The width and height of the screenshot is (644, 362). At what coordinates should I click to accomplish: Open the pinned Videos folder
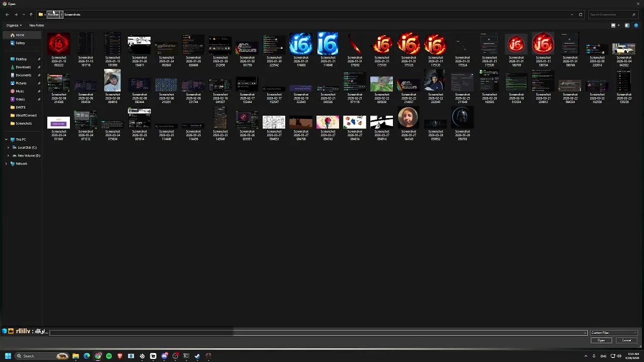click(x=20, y=100)
